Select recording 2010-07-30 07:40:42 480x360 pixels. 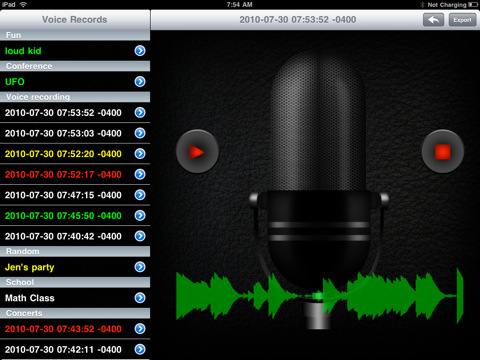[75, 236]
